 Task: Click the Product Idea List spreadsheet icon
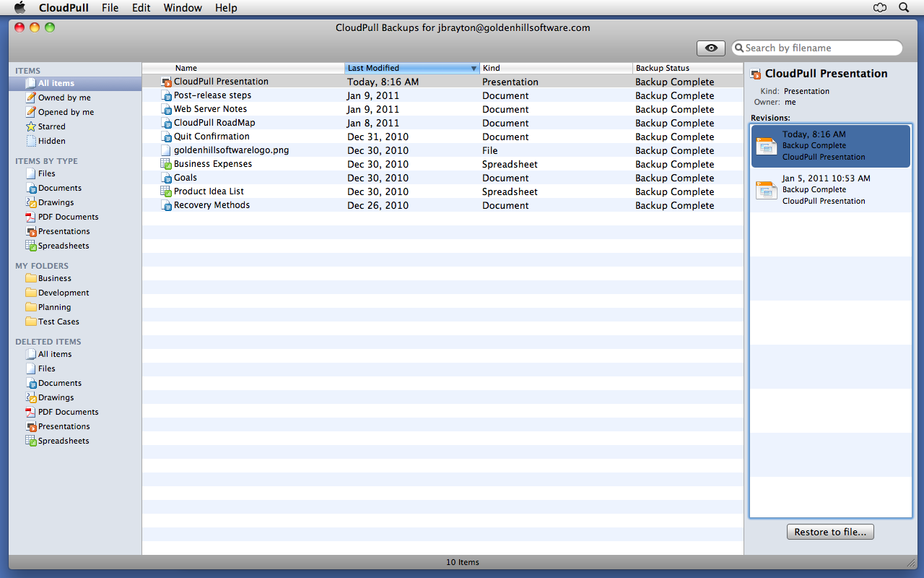point(167,191)
